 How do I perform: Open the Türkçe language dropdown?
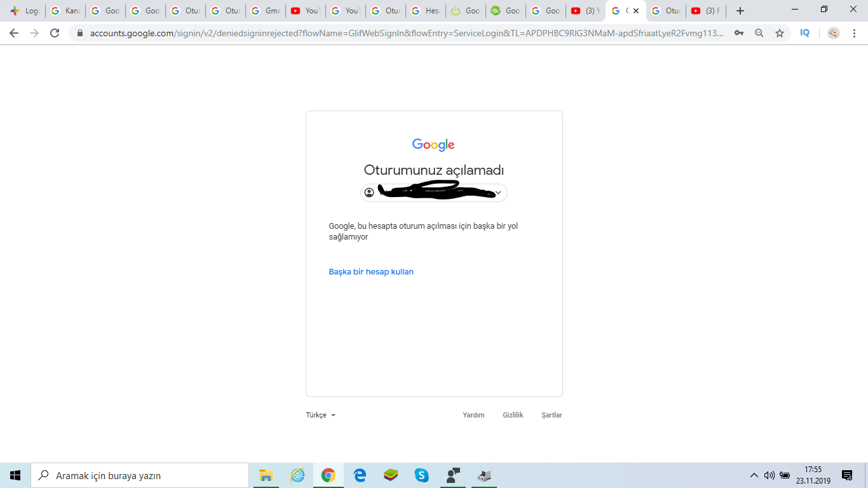point(320,415)
